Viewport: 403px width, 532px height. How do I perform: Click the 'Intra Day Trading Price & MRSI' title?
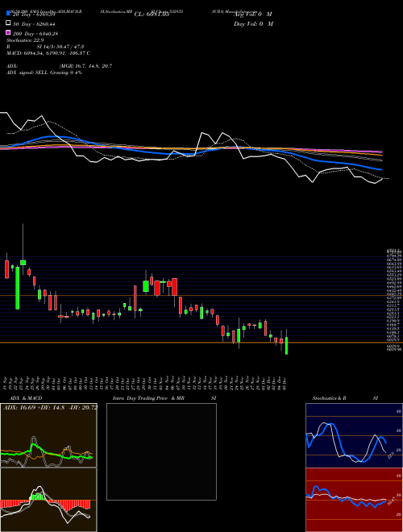(x=165, y=398)
